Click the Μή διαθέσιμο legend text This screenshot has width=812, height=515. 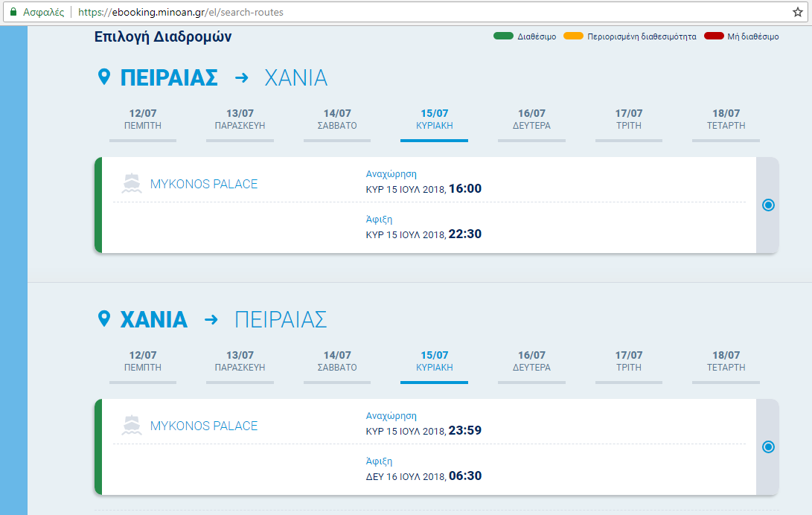point(753,36)
